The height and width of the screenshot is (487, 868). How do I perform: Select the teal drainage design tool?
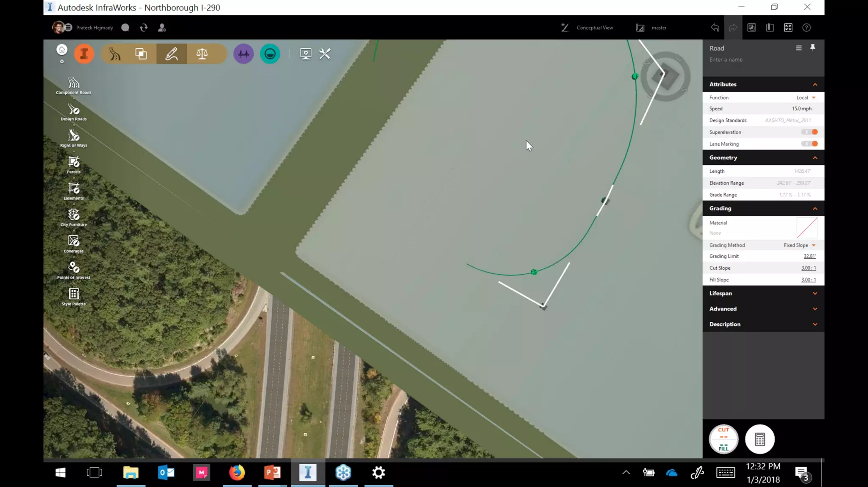pyautogui.click(x=270, y=54)
